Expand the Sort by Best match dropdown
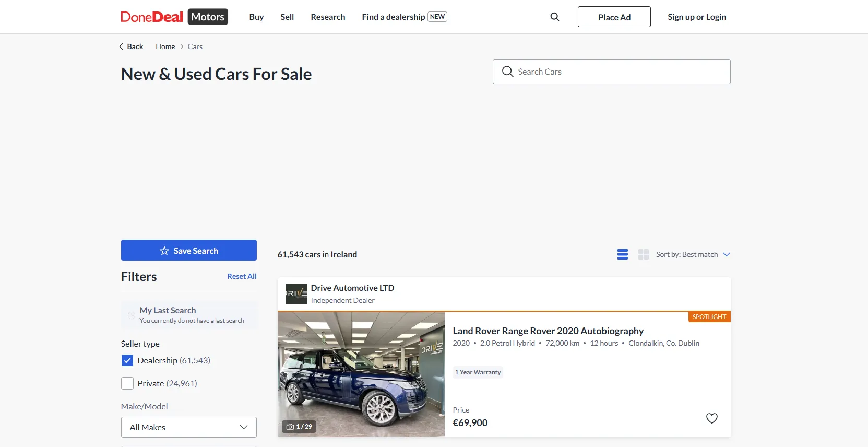Image resolution: width=868 pixels, height=447 pixels. 693,254
